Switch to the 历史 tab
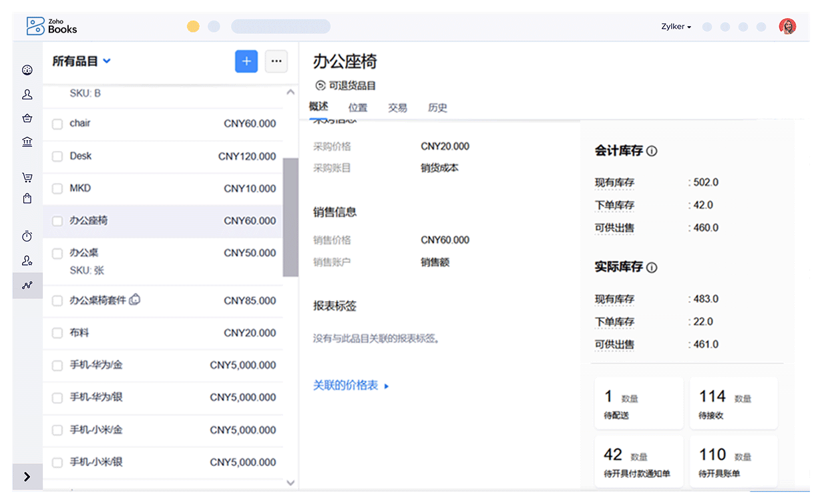822x504 pixels. (437, 107)
